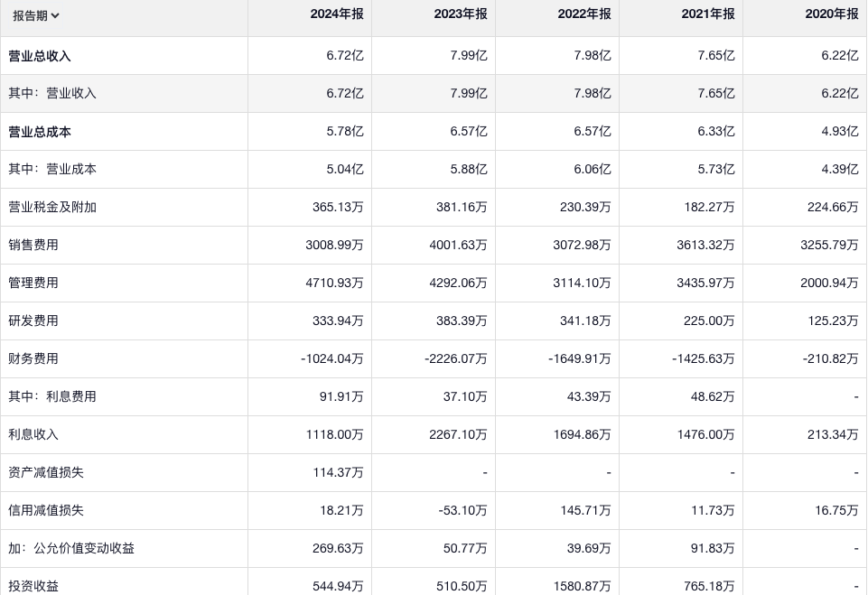Select the 管理费用 row label
The width and height of the screenshot is (868, 595).
point(33,283)
